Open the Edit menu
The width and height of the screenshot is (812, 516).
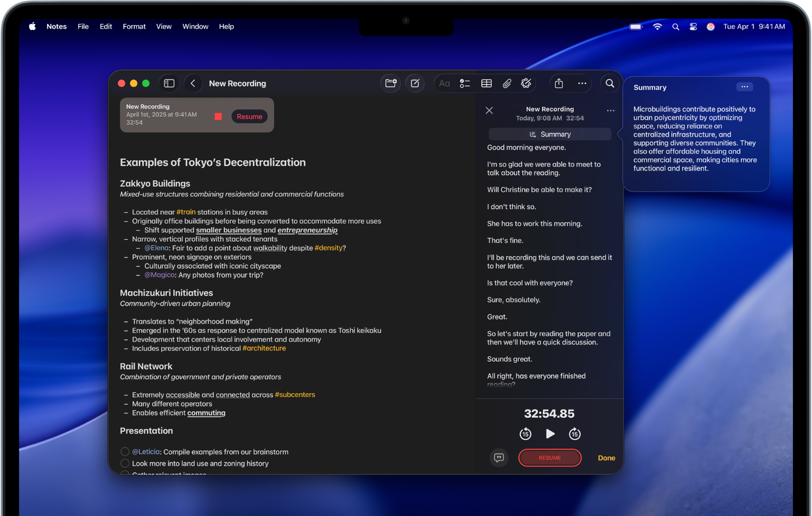[x=106, y=27]
